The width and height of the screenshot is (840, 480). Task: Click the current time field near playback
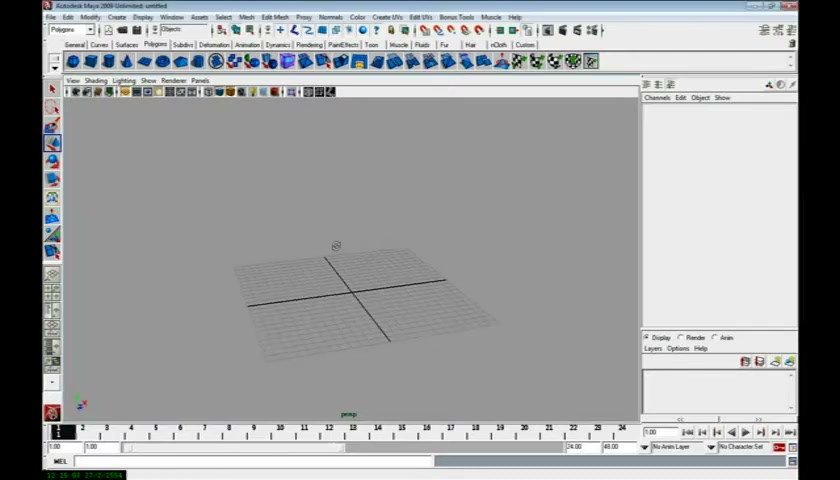point(661,432)
